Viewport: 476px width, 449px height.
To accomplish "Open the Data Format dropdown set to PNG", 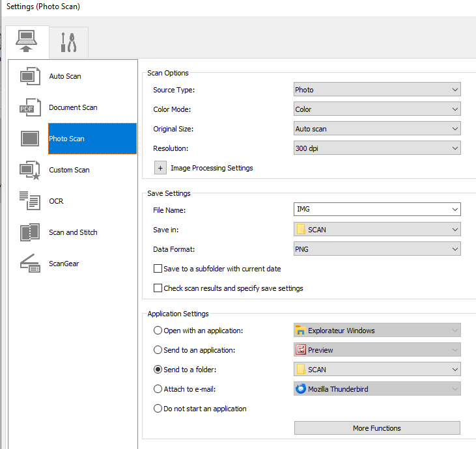I will 377,249.
